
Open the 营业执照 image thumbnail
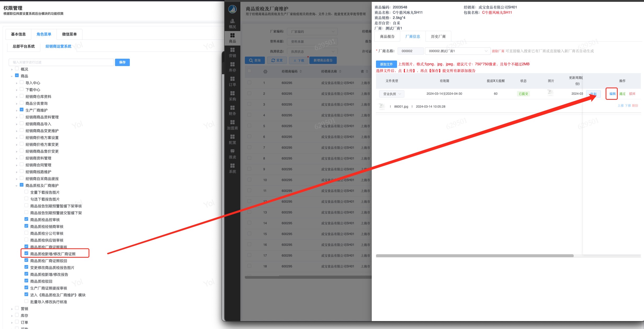[550, 93]
